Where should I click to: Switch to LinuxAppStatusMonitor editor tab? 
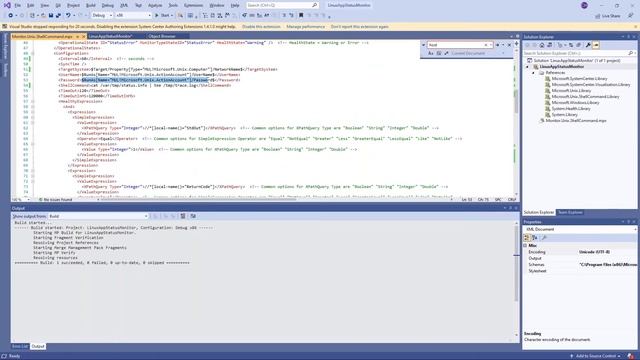tap(110, 36)
